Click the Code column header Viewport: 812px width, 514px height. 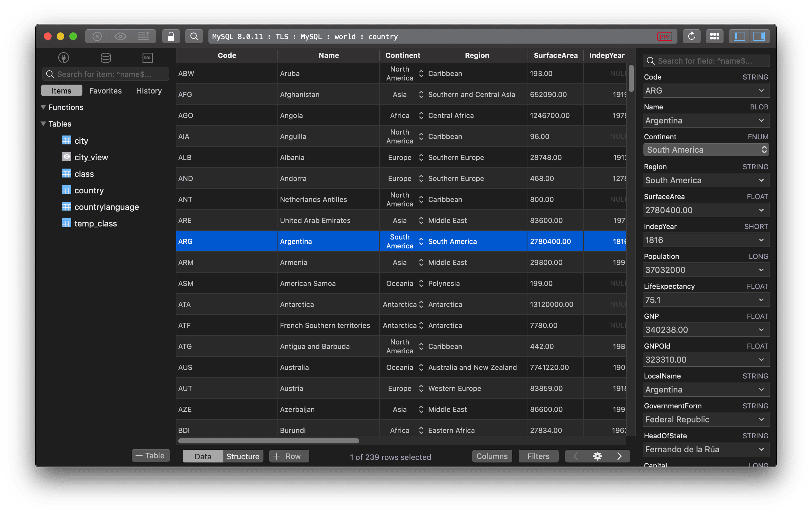227,55
